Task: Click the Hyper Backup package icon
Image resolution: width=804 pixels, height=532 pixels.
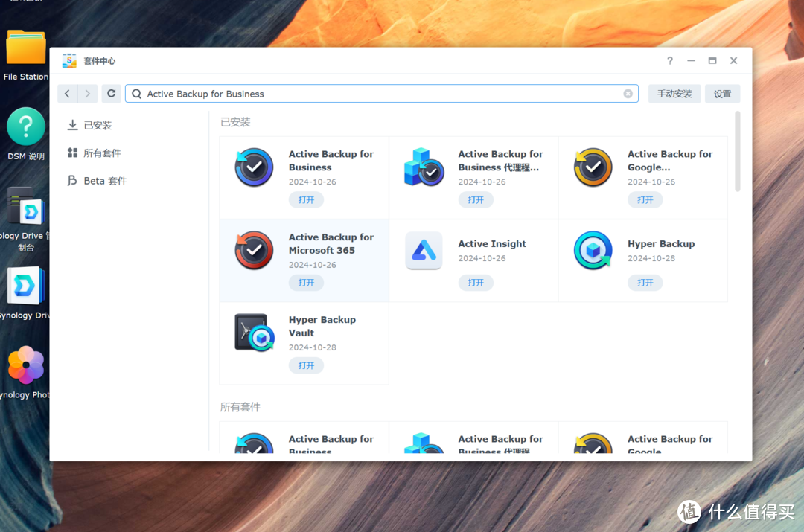Action: pos(593,251)
